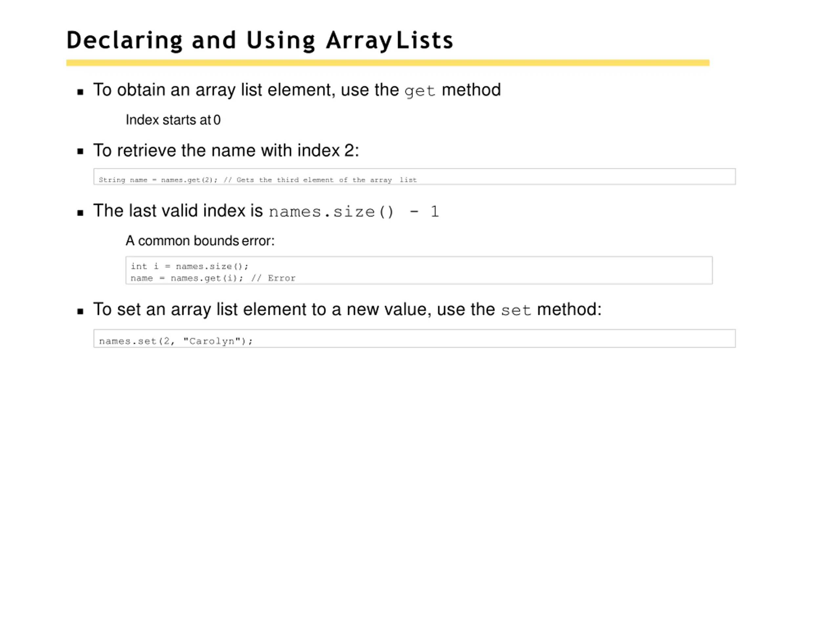Click 'To obtain an array list element' text

214,90
